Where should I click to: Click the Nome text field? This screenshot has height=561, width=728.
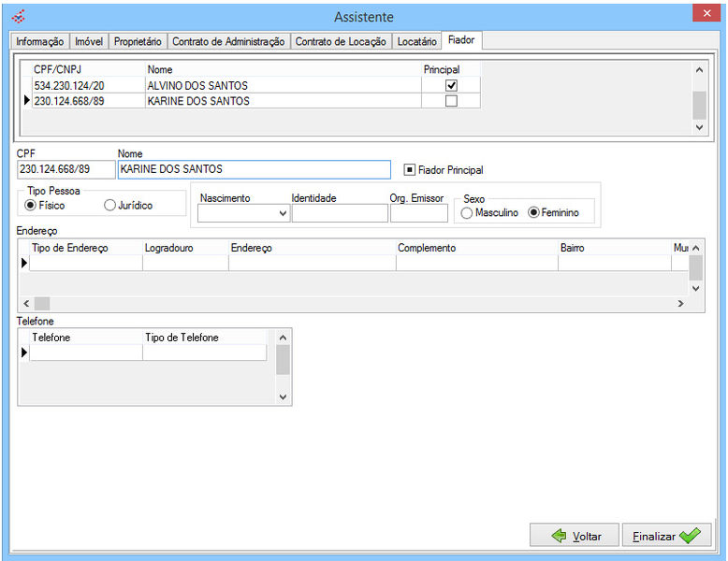coord(254,169)
